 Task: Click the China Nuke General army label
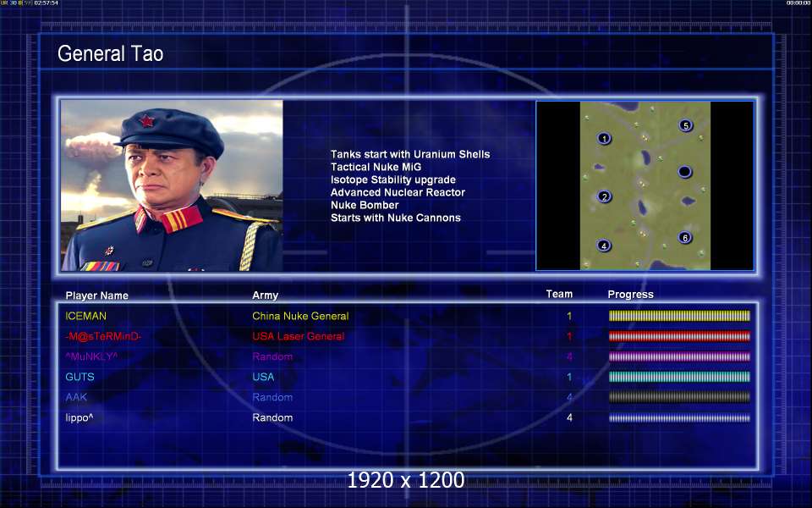point(300,316)
